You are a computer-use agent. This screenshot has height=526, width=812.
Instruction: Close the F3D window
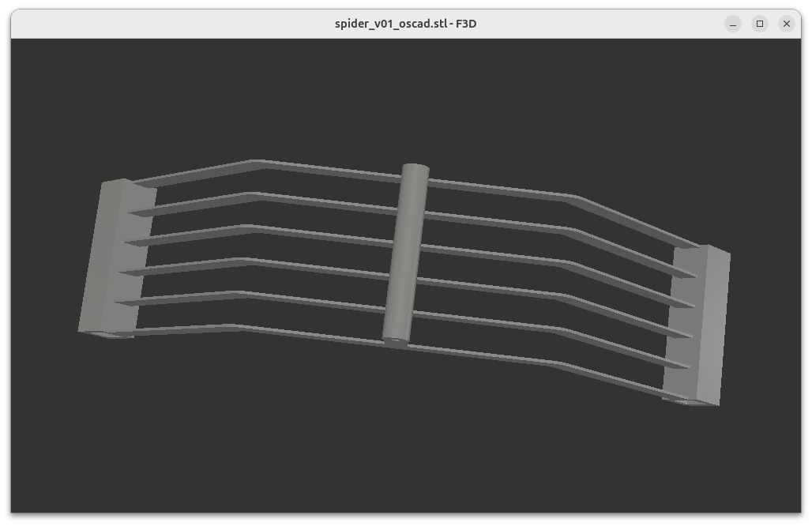(x=786, y=24)
